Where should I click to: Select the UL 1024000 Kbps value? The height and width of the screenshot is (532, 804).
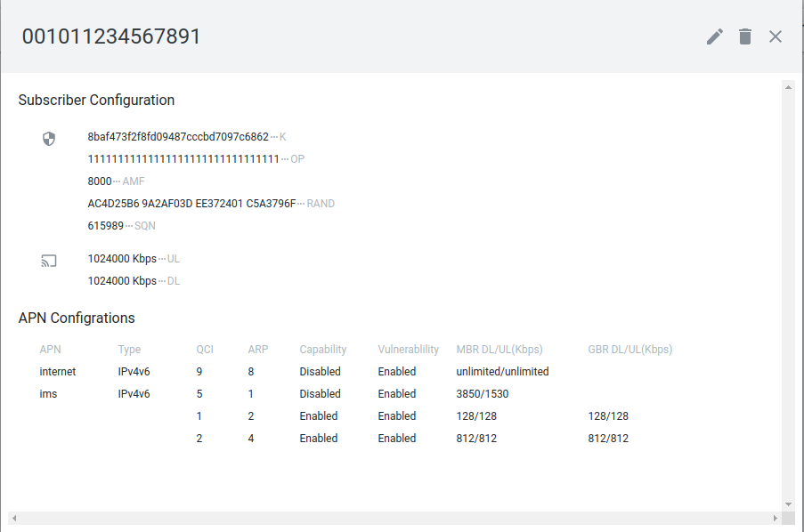coord(122,259)
